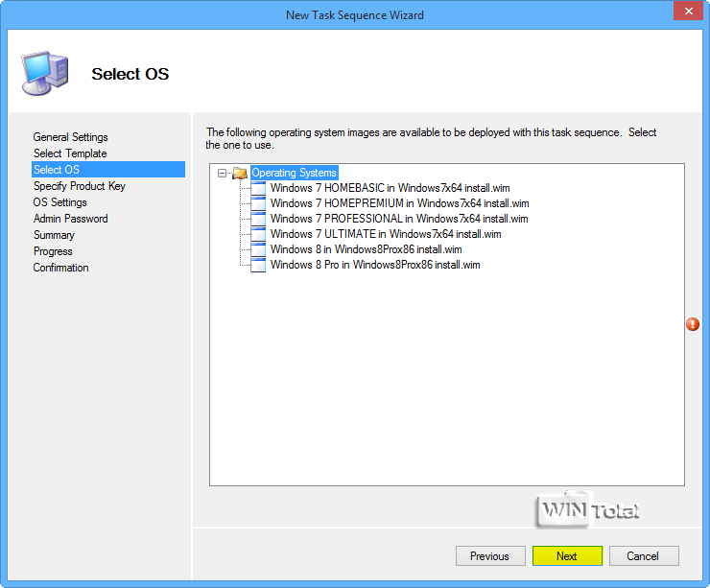Close the New Task Sequence Wizard window
710x588 pixels.
tap(685, 12)
